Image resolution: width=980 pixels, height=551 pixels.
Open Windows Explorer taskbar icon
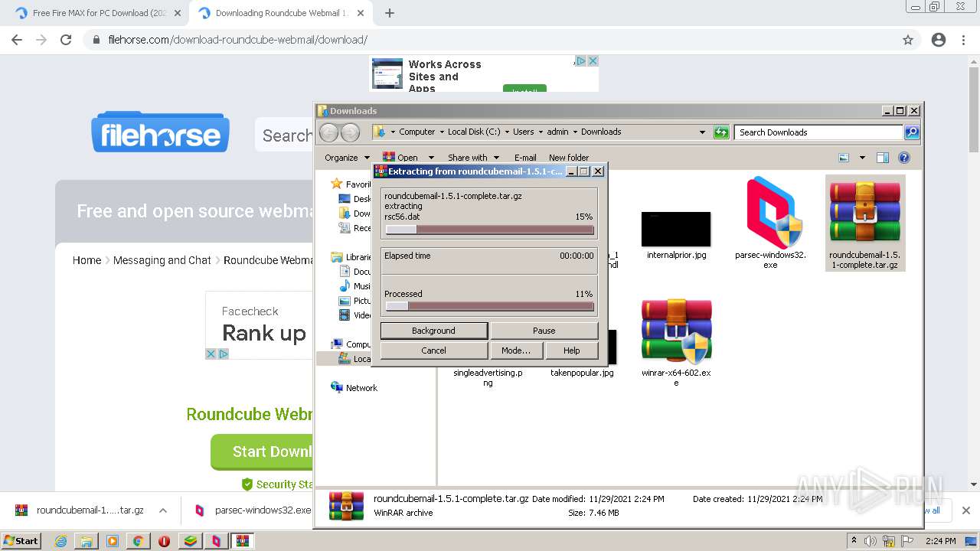click(x=87, y=541)
